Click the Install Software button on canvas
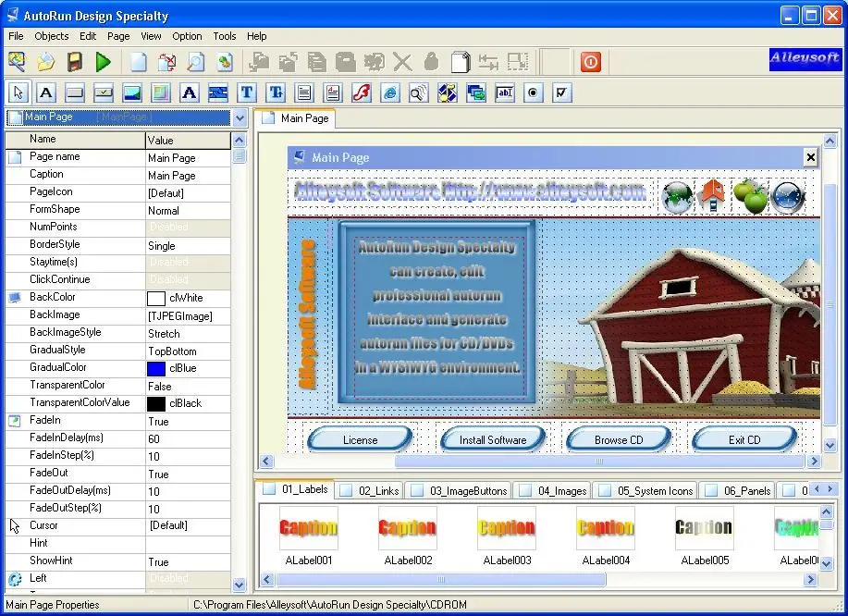Viewport: 848px width, 616px height. pyautogui.click(x=493, y=439)
